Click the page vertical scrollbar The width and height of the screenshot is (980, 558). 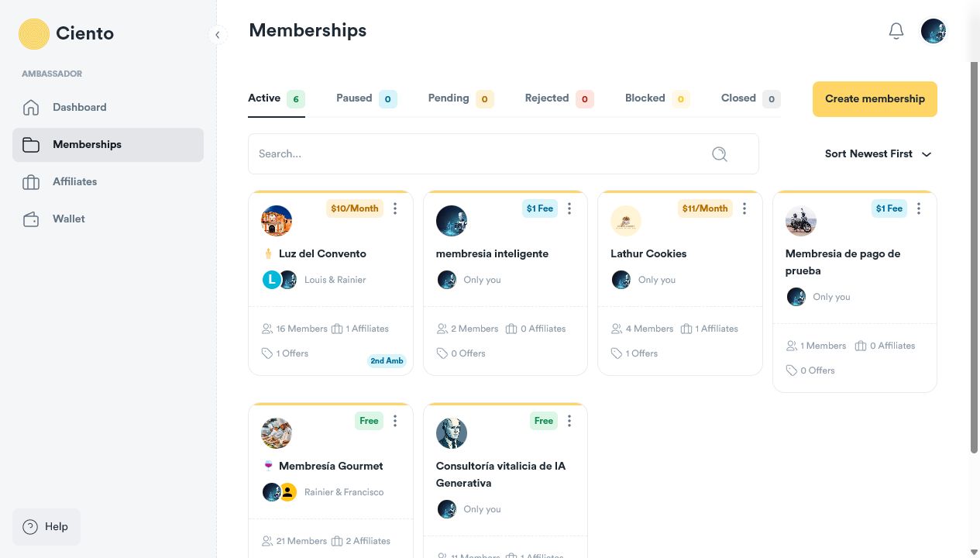pos(975,256)
